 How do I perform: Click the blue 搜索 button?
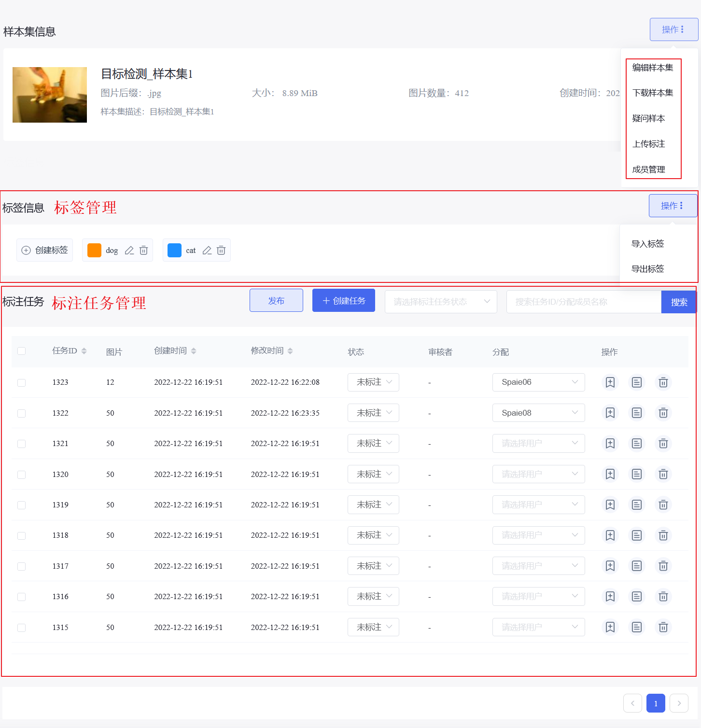tap(679, 302)
